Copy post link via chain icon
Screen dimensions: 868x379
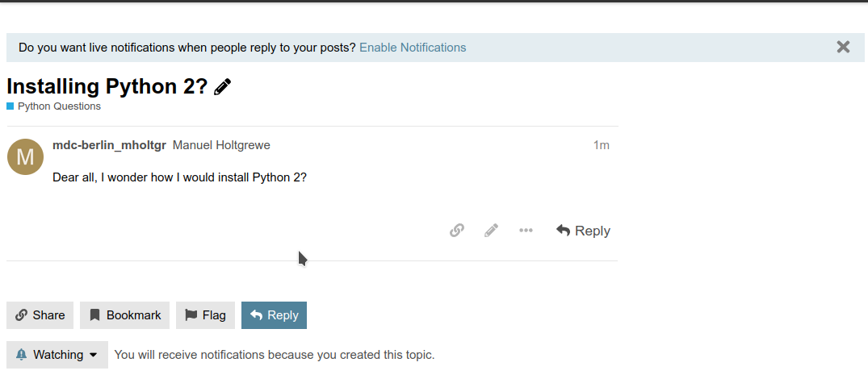457,231
